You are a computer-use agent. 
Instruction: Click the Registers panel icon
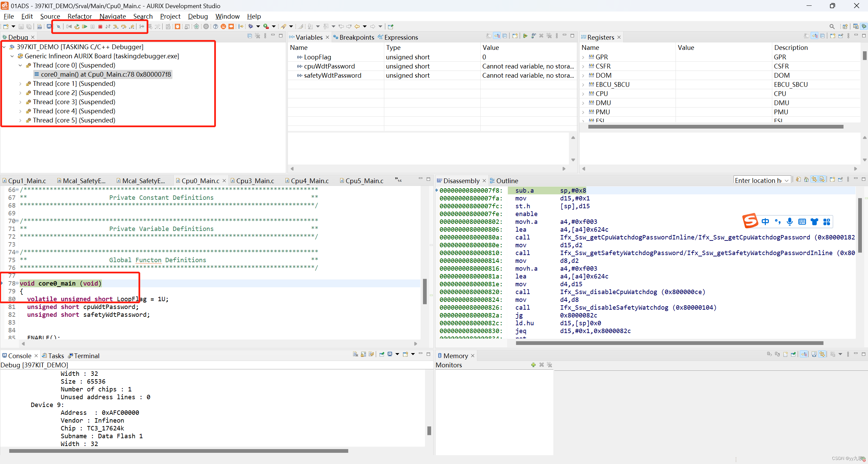(x=585, y=37)
